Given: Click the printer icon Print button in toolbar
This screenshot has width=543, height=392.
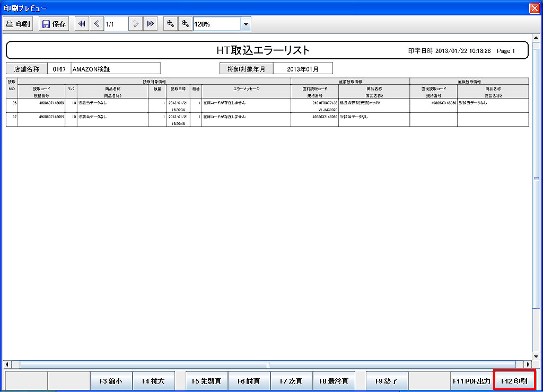Looking at the screenshot, I should (18, 24).
